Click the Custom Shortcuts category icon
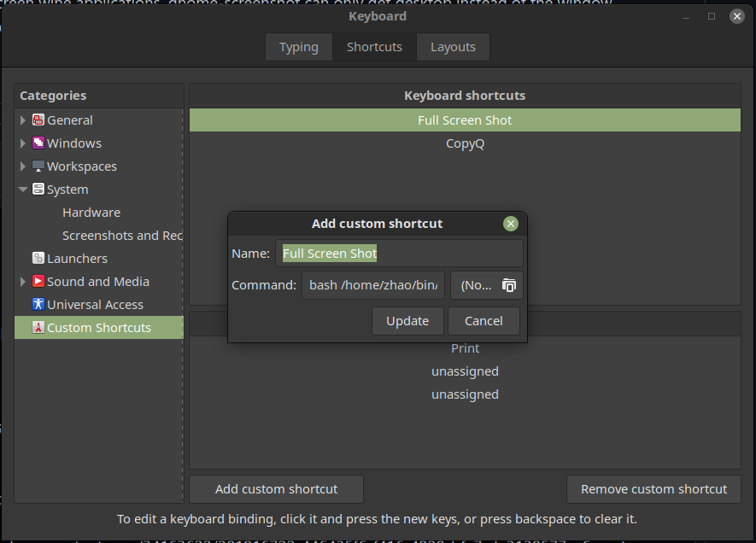756x543 pixels. tap(38, 327)
